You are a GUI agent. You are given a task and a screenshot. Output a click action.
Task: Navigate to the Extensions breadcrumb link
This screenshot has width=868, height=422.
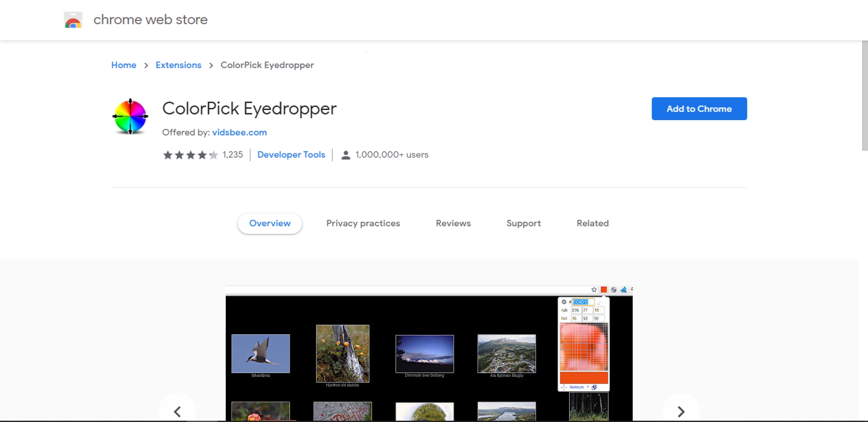click(178, 65)
